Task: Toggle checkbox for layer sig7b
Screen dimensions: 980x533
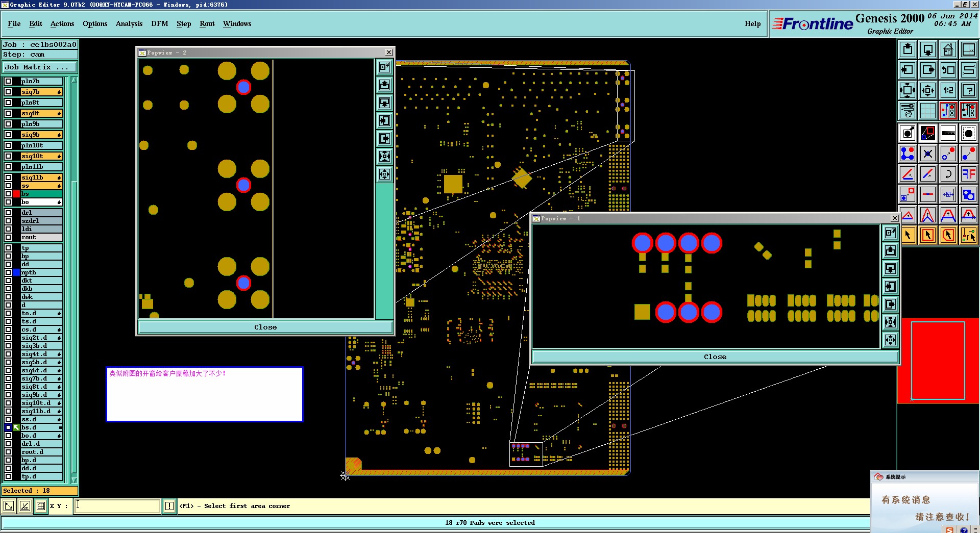Action: tap(8, 92)
